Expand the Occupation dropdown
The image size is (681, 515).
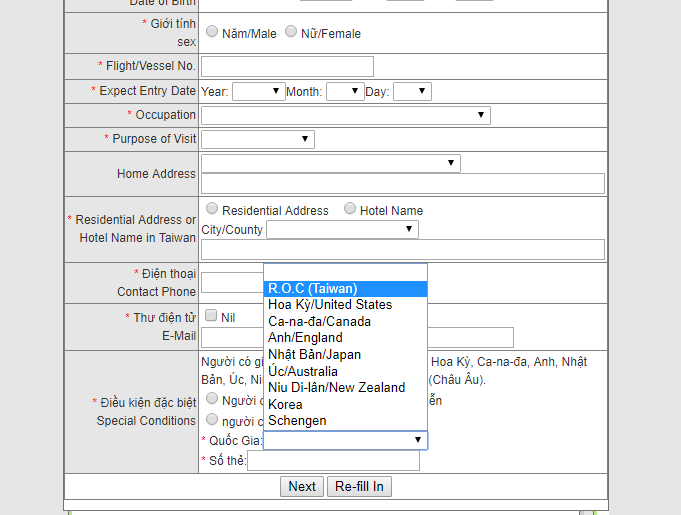pyautogui.click(x=345, y=115)
